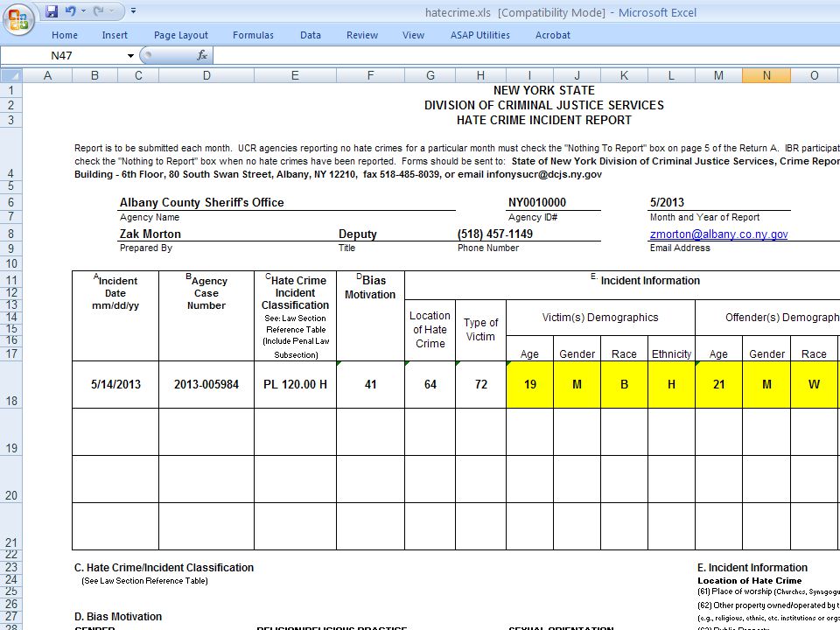Click the Select All corner button
This screenshot has width=840, height=630.
[x=11, y=75]
